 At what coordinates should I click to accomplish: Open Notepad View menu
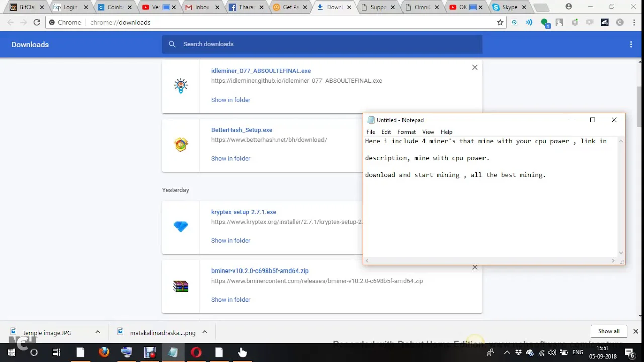[428, 132]
